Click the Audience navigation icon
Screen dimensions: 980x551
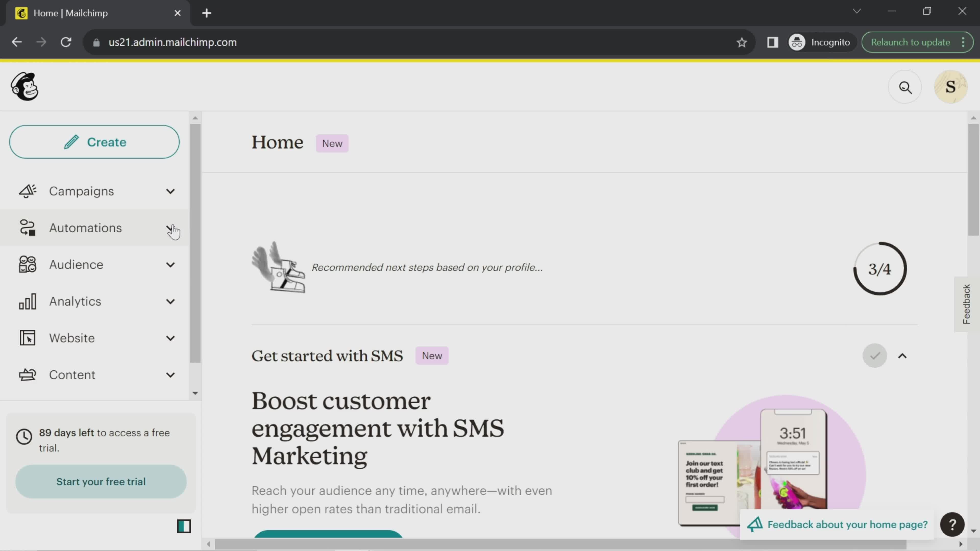(x=28, y=264)
